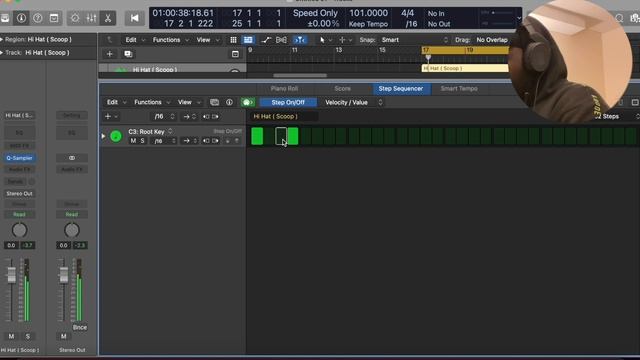
Task: Expand the C3 Root Key row subrows
Action: (x=103, y=136)
